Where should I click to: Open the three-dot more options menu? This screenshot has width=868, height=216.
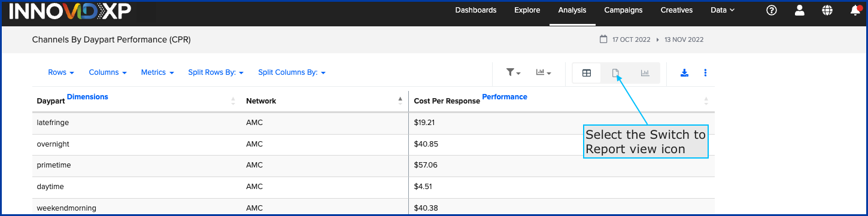[x=705, y=72]
